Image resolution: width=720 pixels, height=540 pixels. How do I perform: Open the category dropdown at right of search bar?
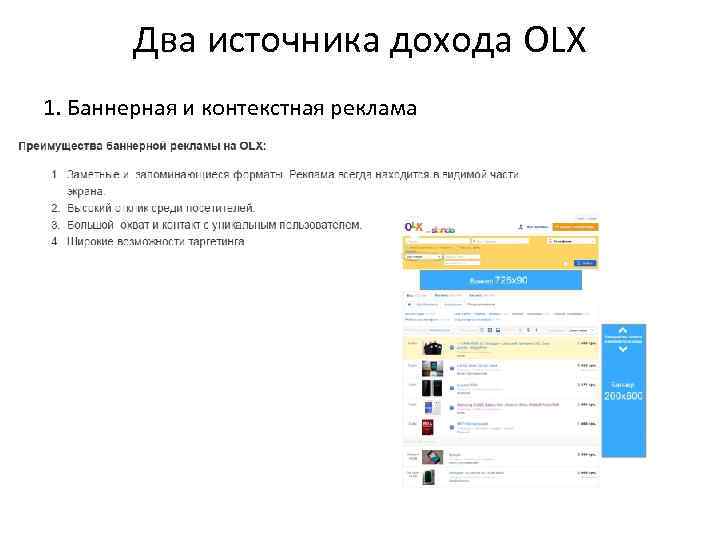tap(572, 241)
